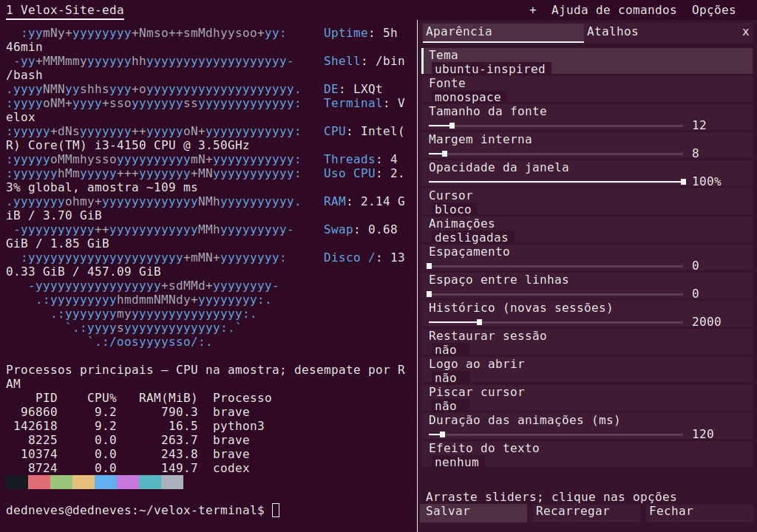Change Efeito do texto nenhum option

point(457,462)
